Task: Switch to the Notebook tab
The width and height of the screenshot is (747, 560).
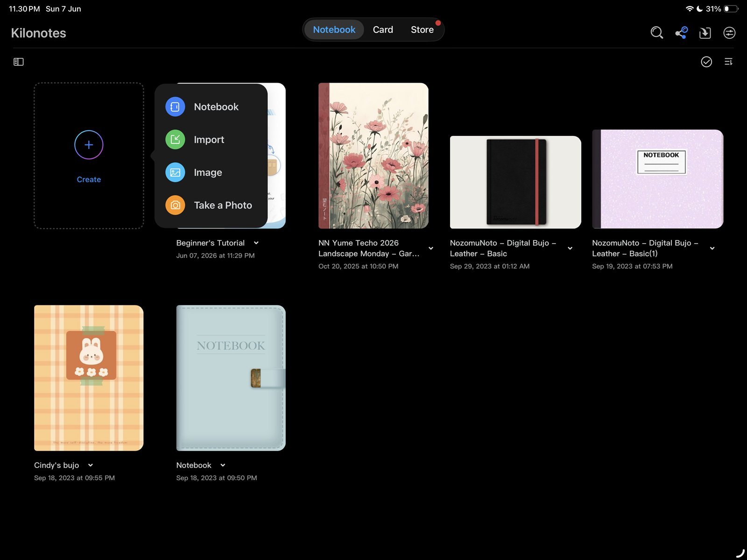Action: 334,29
